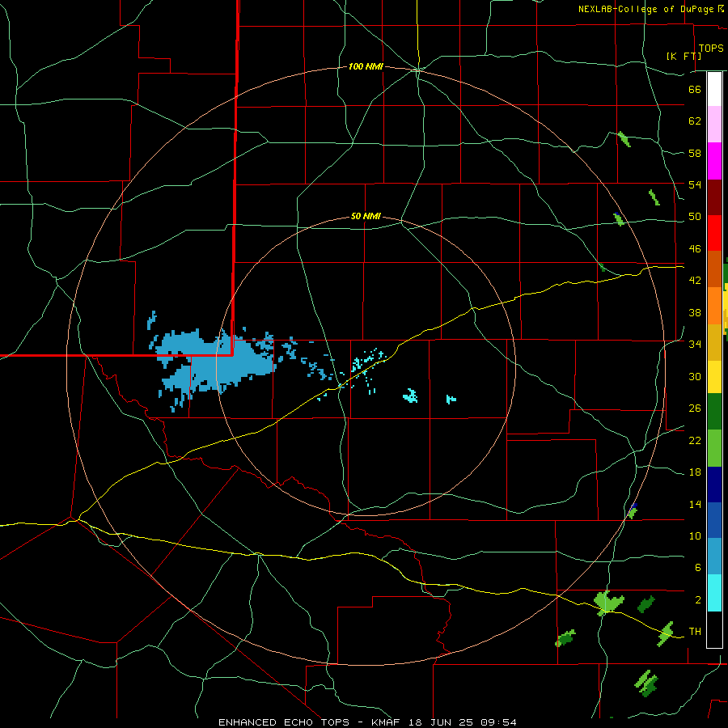This screenshot has width=728, height=728.
Task: Select the magenta legend color block
Action: coord(714,161)
